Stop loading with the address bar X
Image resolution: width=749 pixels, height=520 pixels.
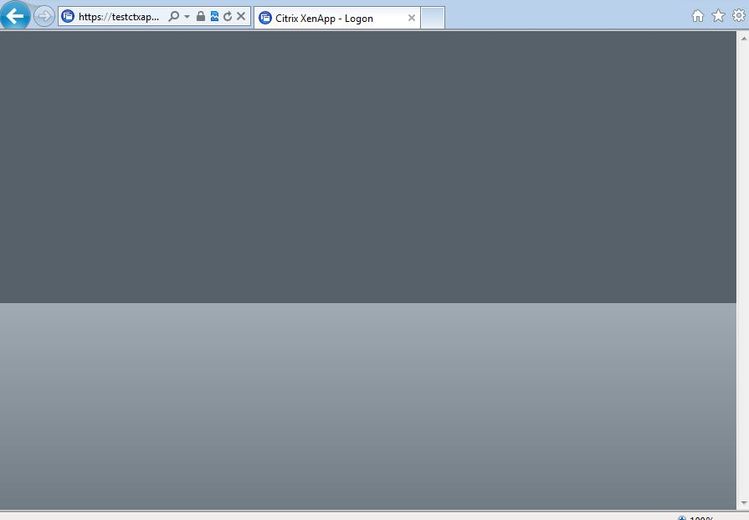coord(241,16)
